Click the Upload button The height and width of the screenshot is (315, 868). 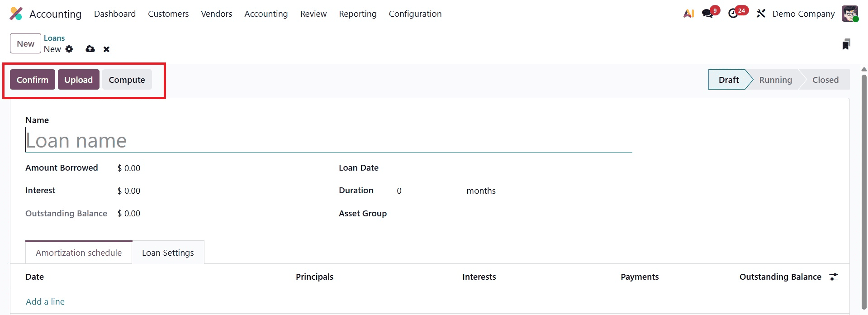pos(79,80)
